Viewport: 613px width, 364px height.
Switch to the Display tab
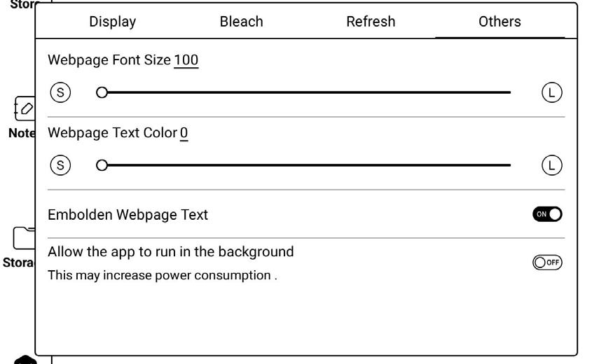[112, 22]
